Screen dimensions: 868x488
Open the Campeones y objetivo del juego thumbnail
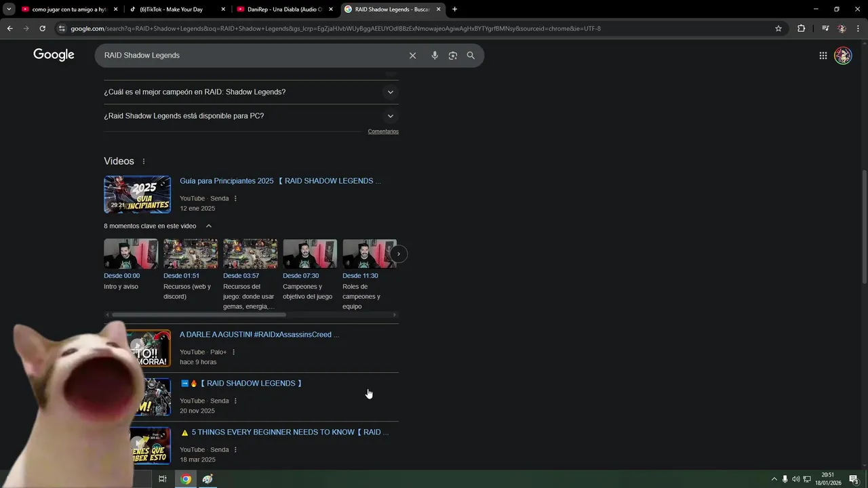(310, 253)
